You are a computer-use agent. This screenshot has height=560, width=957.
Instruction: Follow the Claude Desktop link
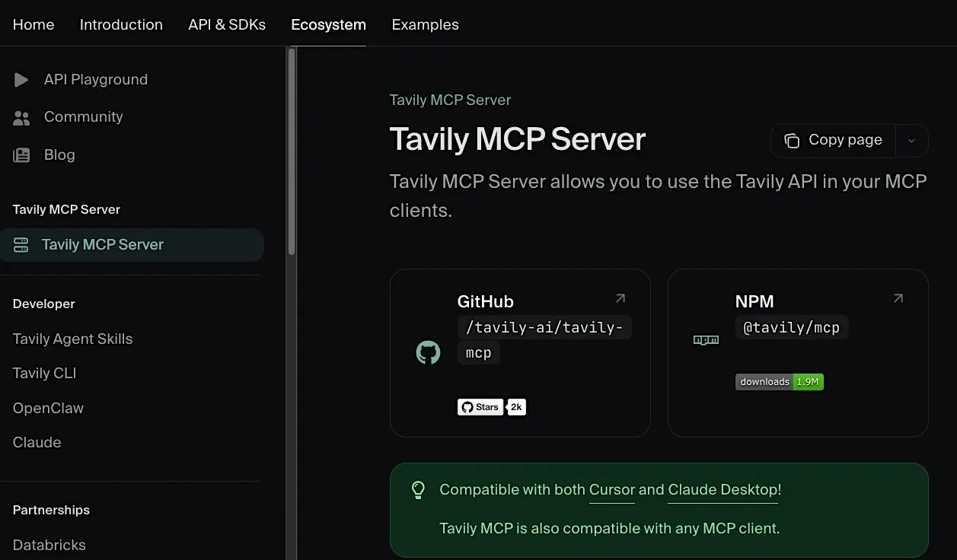(723, 490)
